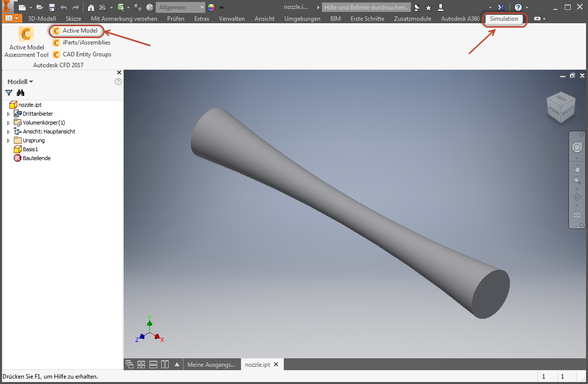Click CAD Entity Groups command
The width and height of the screenshot is (588, 384).
(82, 54)
